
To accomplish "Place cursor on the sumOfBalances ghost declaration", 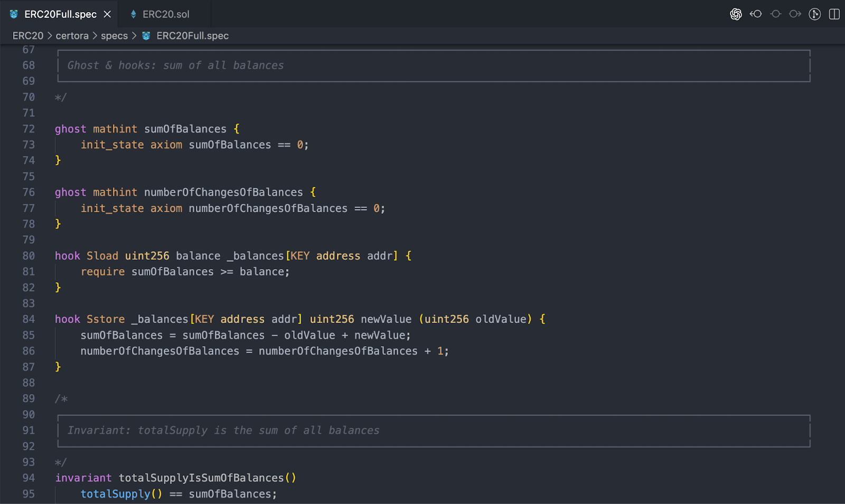I will 185,129.
